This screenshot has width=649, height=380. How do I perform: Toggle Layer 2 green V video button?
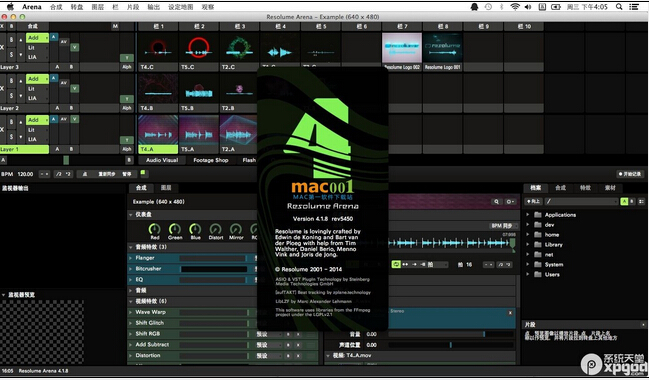[75, 88]
